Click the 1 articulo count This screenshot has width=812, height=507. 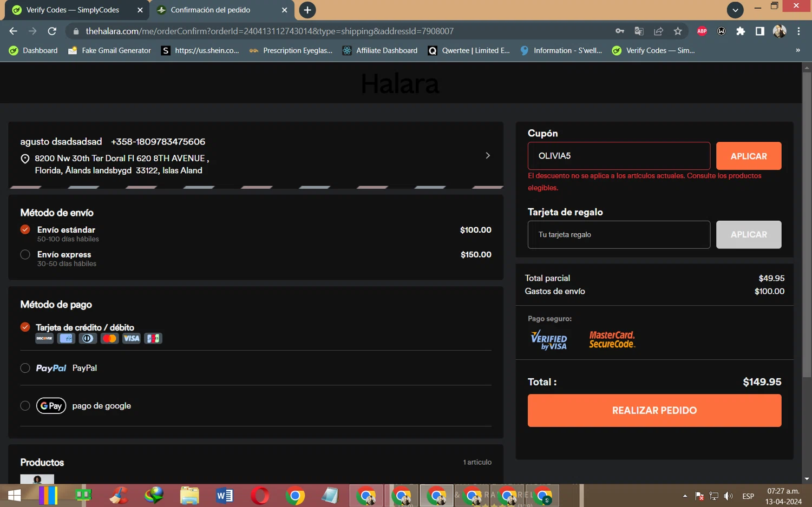(477, 462)
